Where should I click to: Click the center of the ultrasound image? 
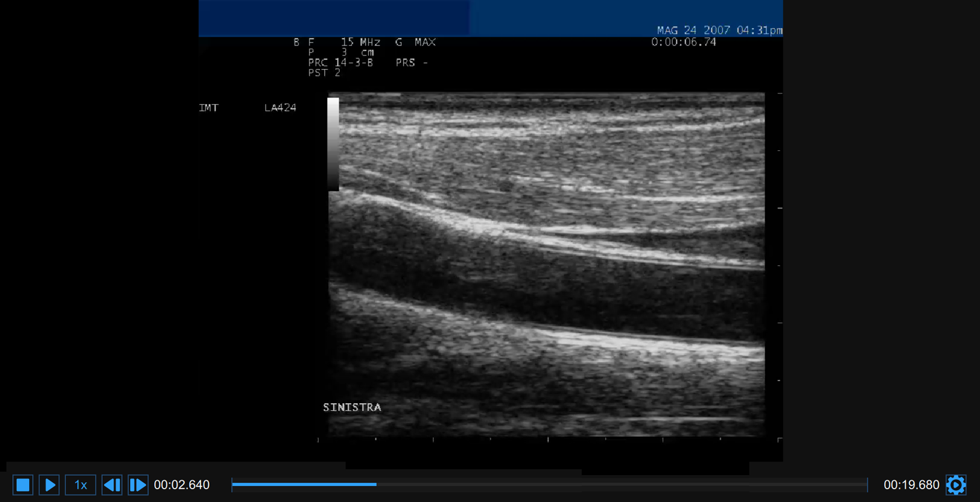click(x=546, y=264)
